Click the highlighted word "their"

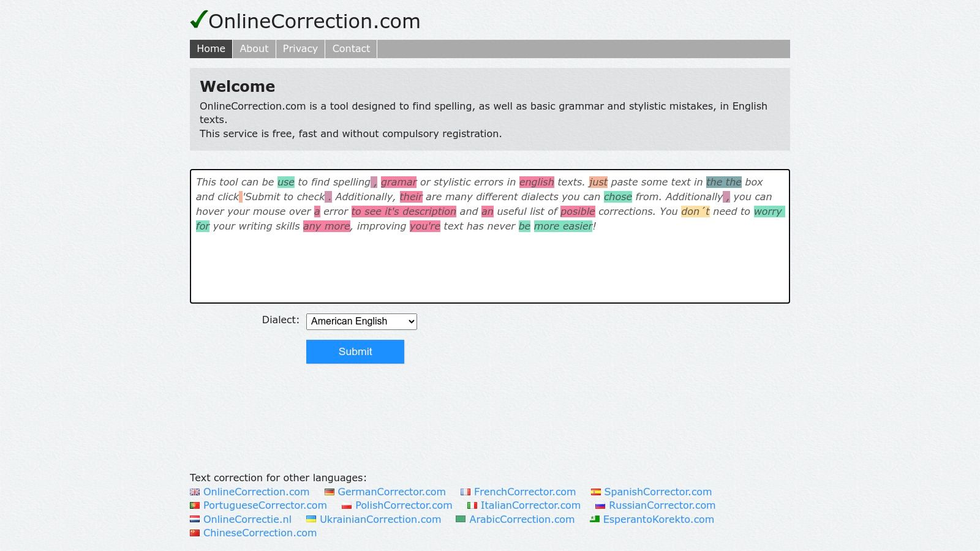[411, 197]
